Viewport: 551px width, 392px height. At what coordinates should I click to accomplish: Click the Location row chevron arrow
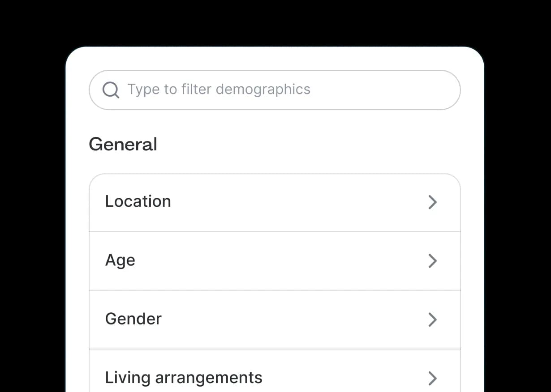point(432,202)
